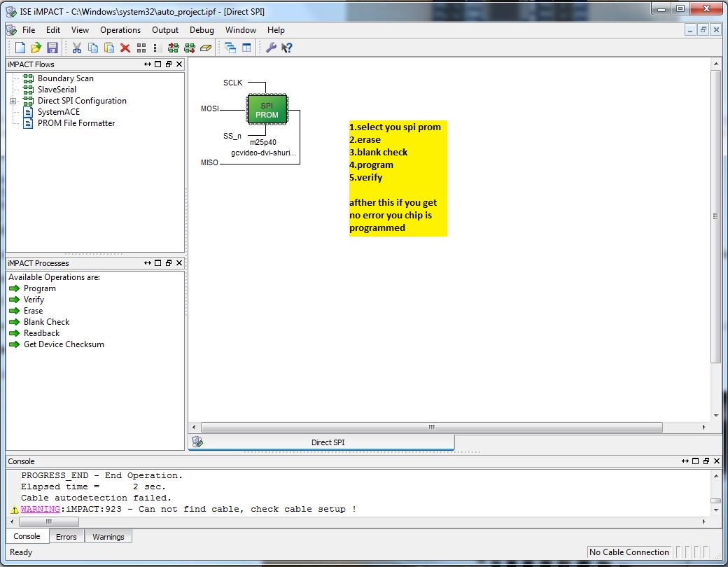Open the View menu
Image resolution: width=728 pixels, height=567 pixels.
pyautogui.click(x=80, y=29)
